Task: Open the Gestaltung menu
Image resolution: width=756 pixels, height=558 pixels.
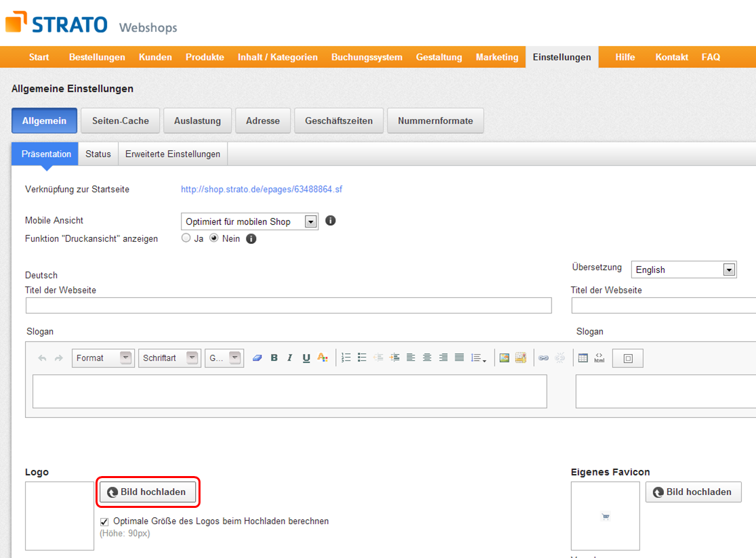Action: pos(439,58)
